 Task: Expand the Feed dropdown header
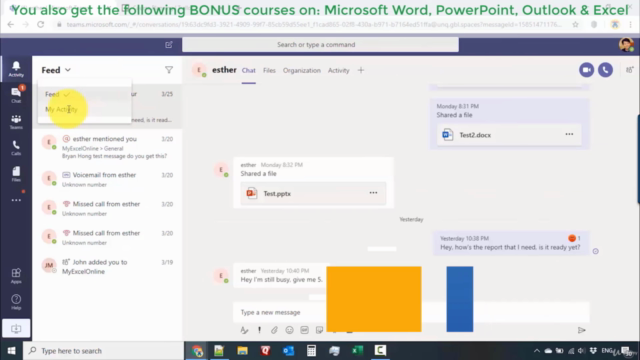[56, 70]
